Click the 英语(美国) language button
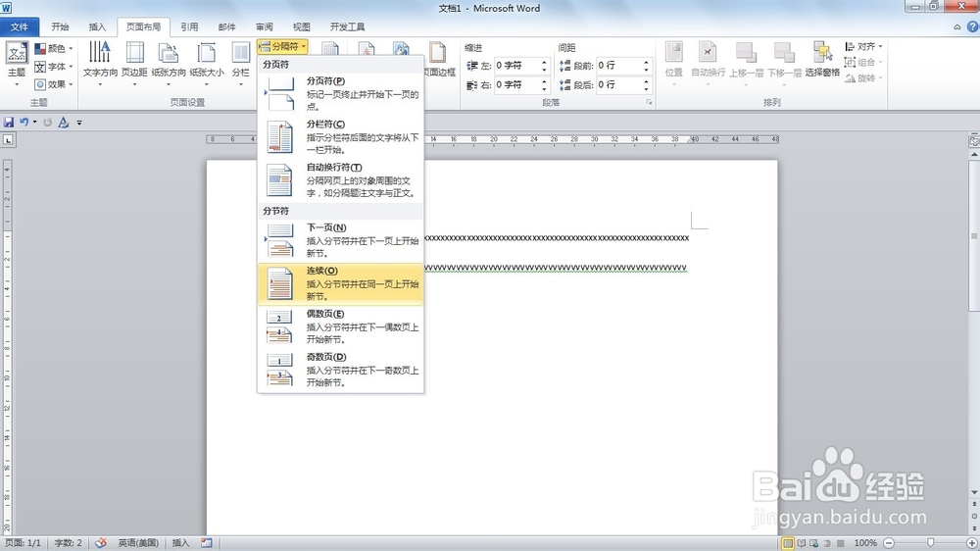 point(139,543)
